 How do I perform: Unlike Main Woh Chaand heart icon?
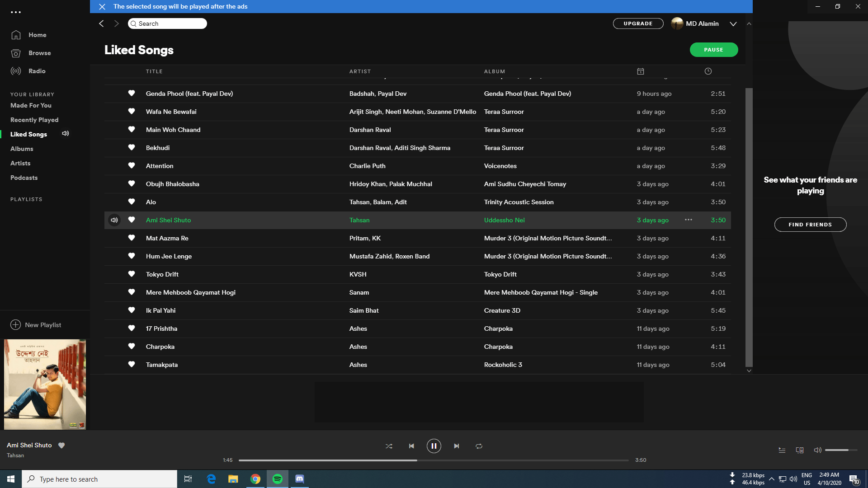click(x=132, y=129)
